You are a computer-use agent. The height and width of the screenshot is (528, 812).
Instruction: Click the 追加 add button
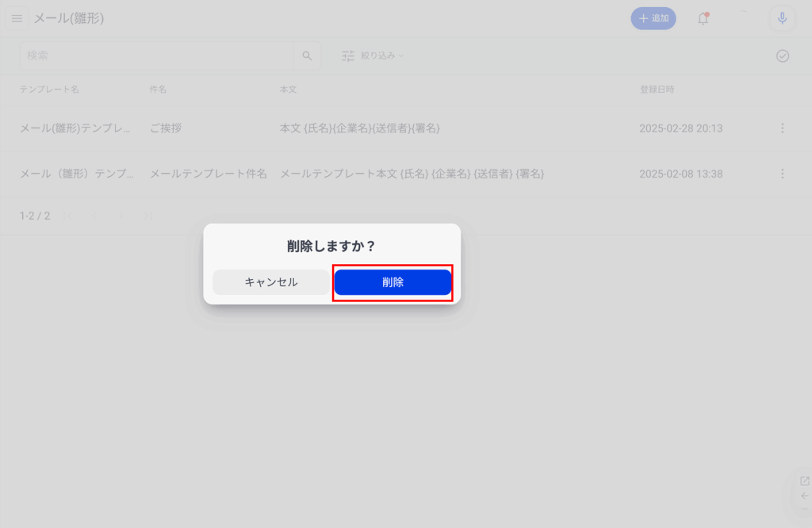coord(653,19)
